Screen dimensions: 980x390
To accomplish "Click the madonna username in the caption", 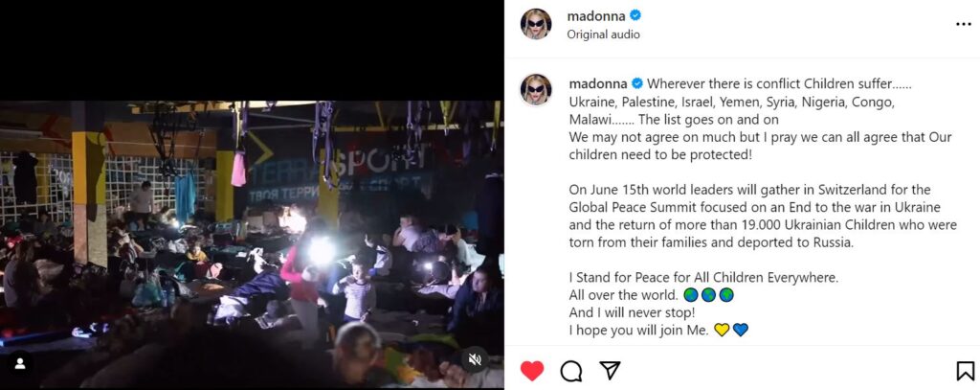I will [x=597, y=83].
